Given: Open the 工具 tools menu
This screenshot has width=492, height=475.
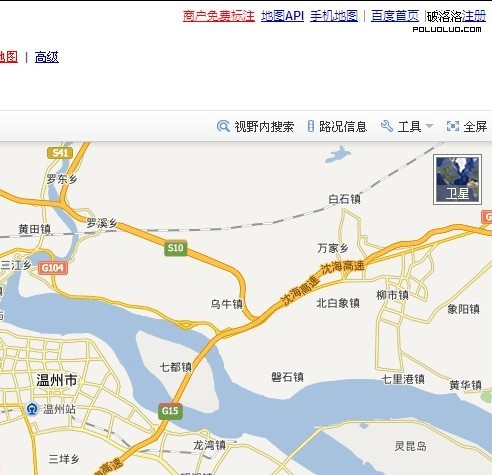Looking at the screenshot, I should [x=409, y=127].
